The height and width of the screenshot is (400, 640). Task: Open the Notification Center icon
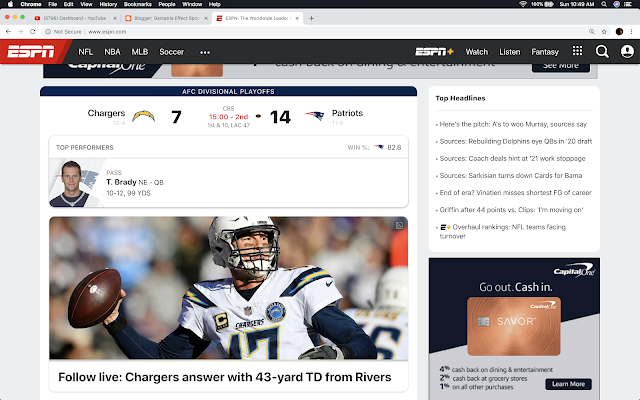click(629, 4)
